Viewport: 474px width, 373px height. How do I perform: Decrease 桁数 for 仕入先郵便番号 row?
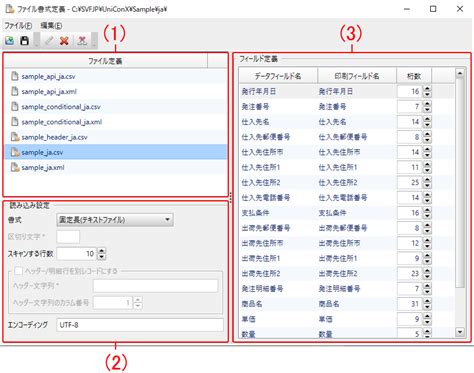pos(427,140)
